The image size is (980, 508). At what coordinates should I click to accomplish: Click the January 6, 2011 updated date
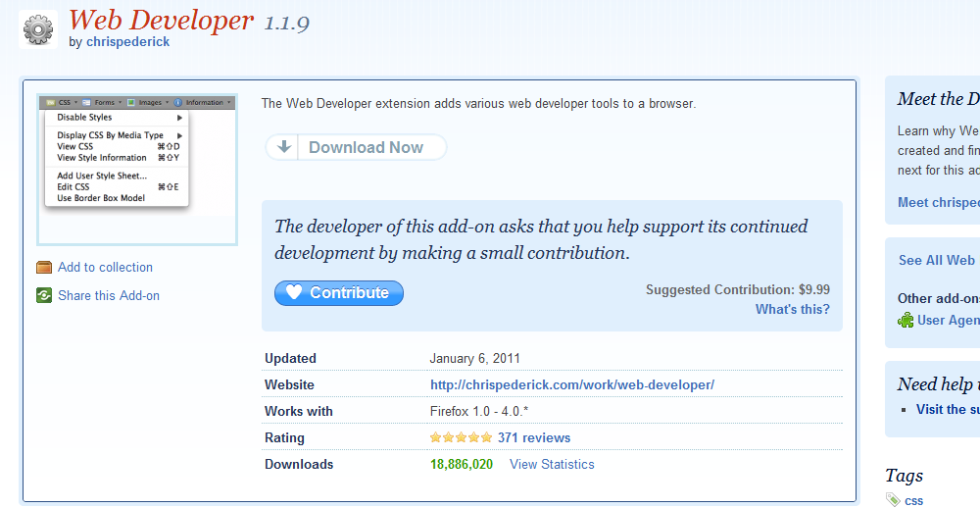click(x=474, y=359)
